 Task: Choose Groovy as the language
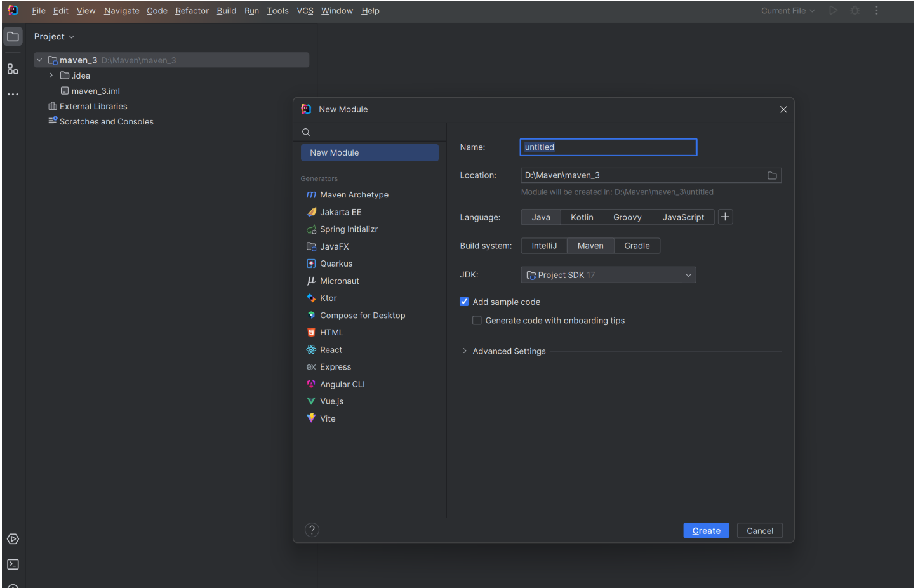627,217
